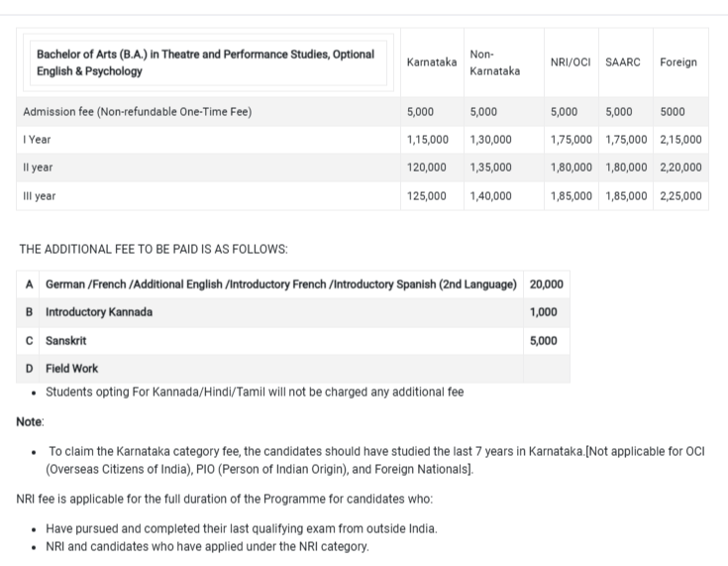Viewport: 728px width, 566px height.
Task: Select the German/French second language row
Action: pyautogui.click(x=280, y=284)
